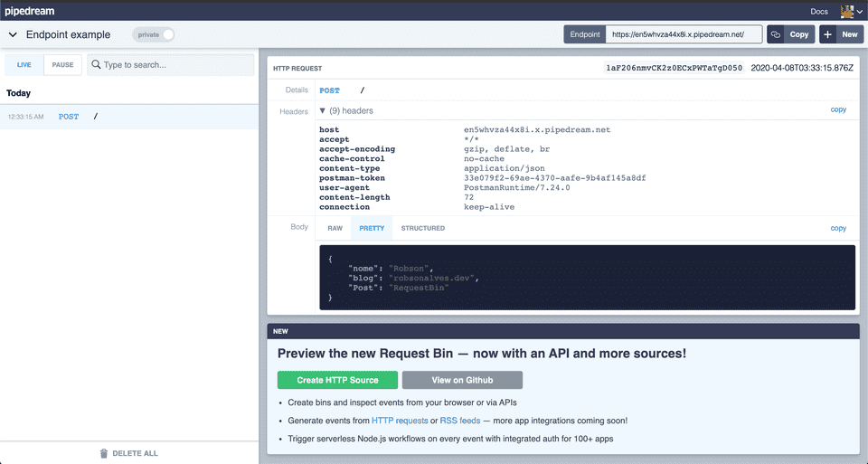Click the trash icon next to Delete All
The height and width of the screenshot is (464, 868).
pos(103,453)
